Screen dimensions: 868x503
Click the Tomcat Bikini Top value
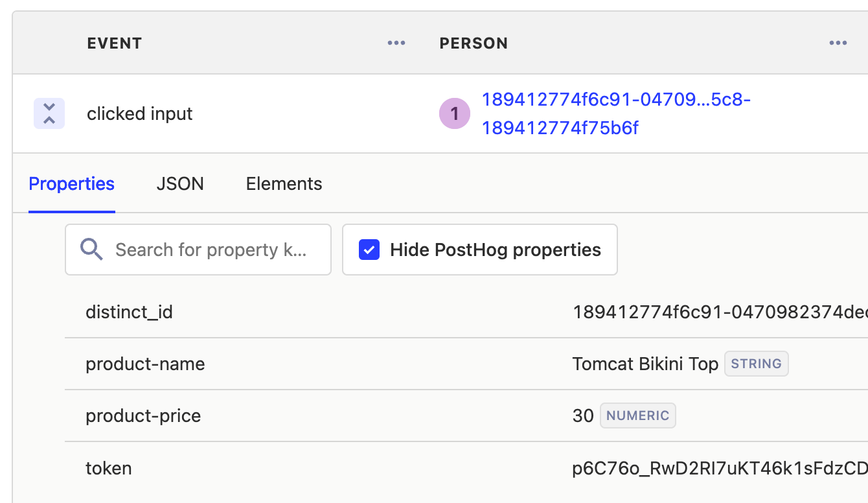tap(645, 364)
